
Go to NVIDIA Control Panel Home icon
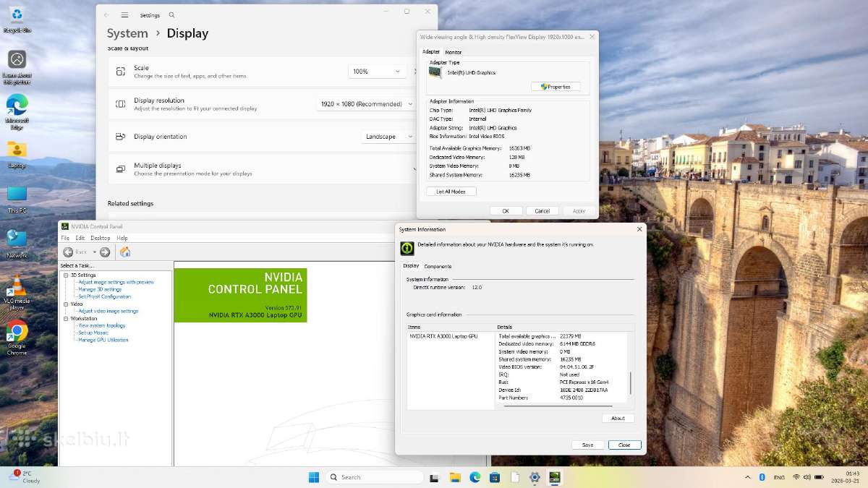point(124,252)
